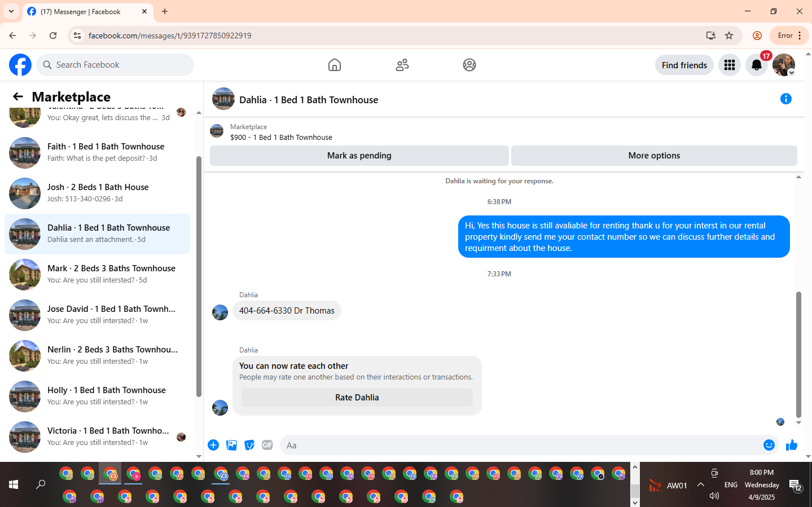812x507 pixels.
Task: Click the address bar URL
Action: (170, 36)
